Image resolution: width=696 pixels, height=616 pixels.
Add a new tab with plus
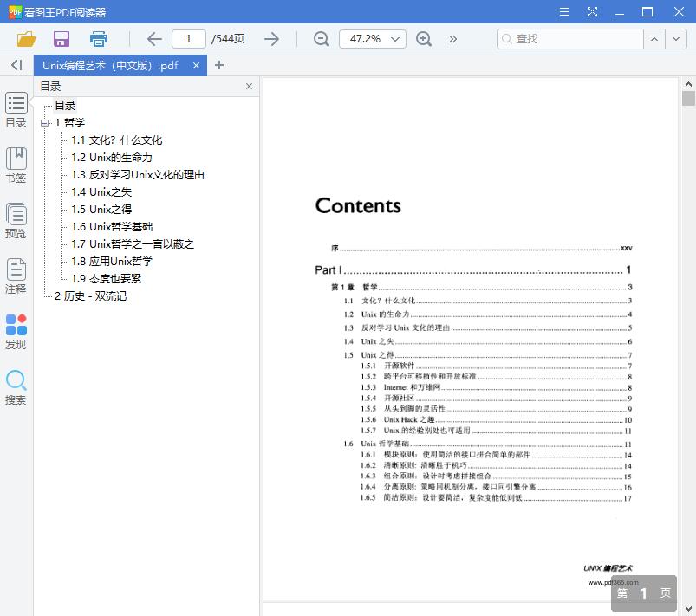(x=218, y=65)
